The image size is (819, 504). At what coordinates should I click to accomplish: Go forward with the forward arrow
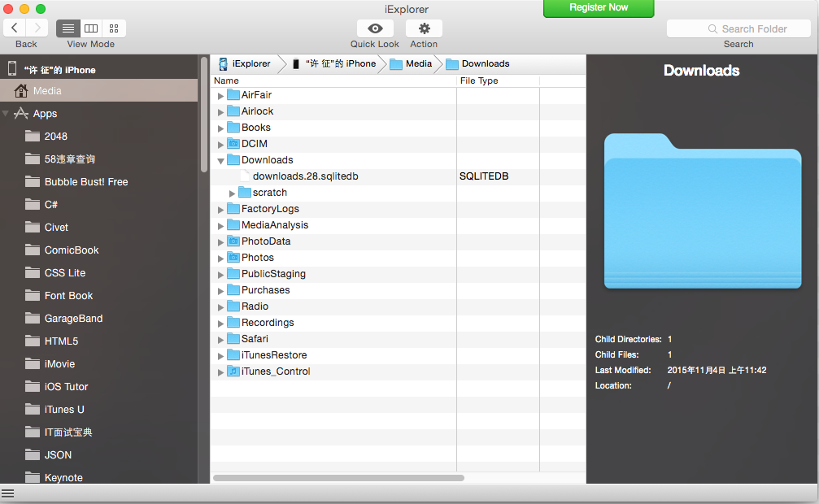[37, 28]
